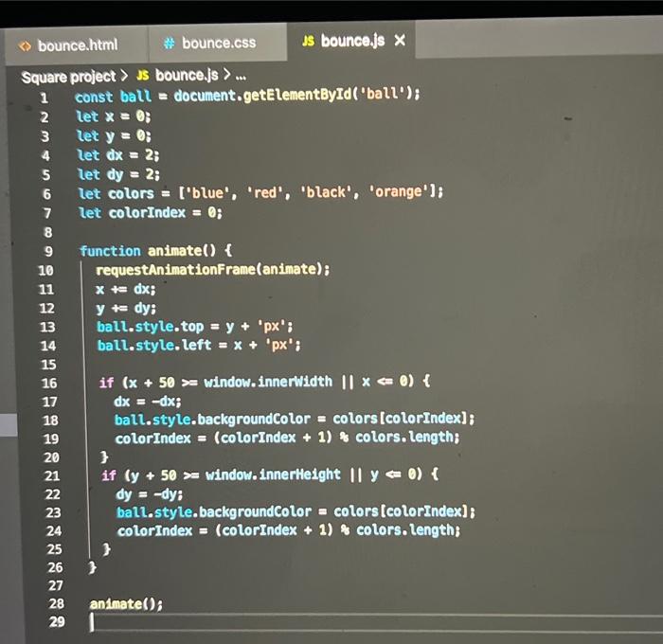Screen dimensions: 663x644
Task: Click 'colors[colorIndex]' on line 23
Action: click(403, 511)
